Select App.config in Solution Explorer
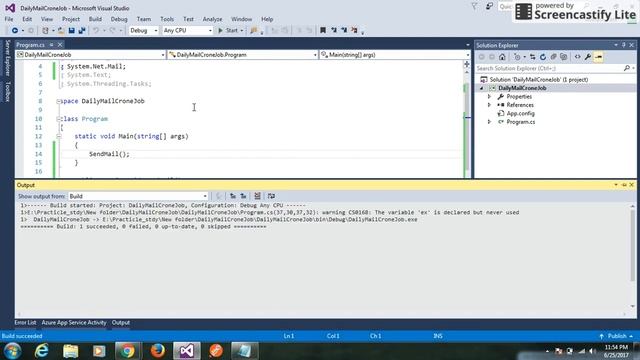This screenshot has height=360, width=640. click(520, 114)
